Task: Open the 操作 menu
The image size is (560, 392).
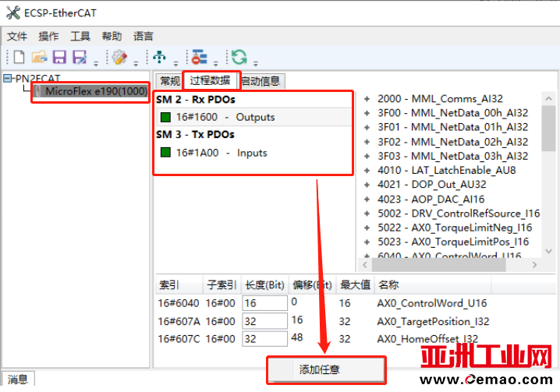Action: [x=48, y=36]
